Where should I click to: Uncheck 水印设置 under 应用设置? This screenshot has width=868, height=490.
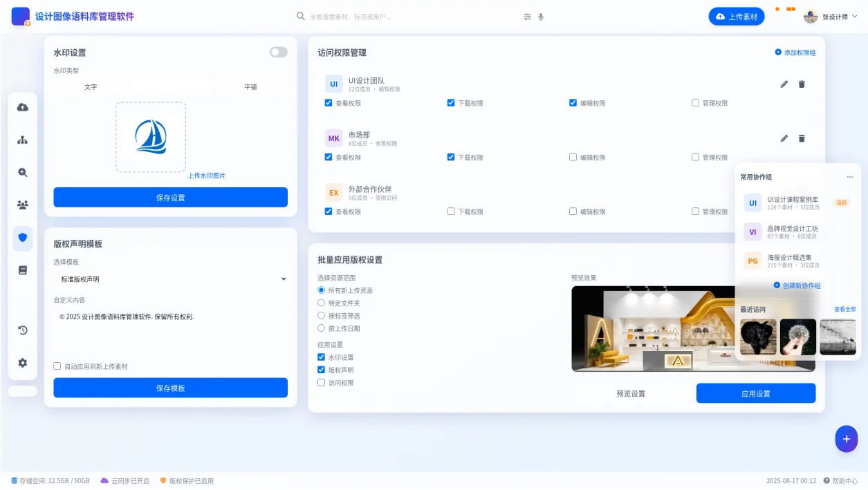coord(321,357)
